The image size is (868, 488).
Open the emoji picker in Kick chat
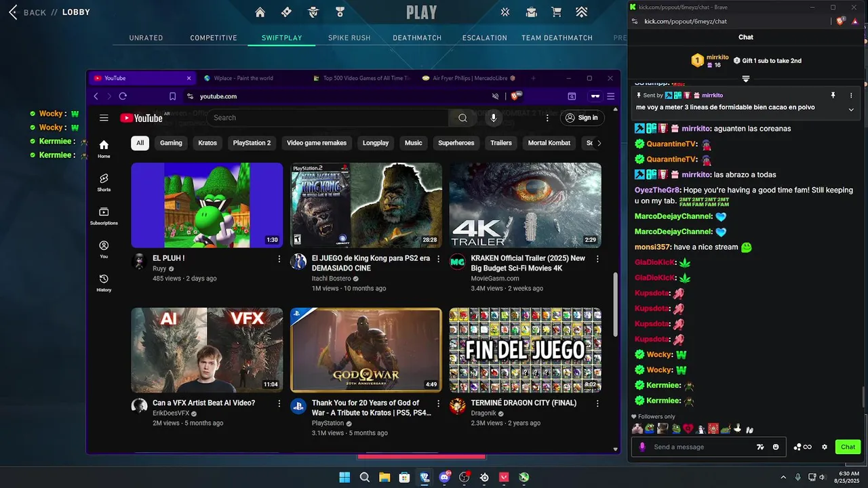[x=776, y=447]
